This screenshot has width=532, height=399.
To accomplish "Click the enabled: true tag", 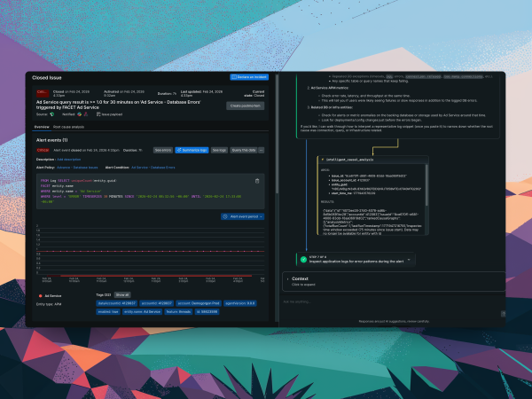I will [108, 311].
